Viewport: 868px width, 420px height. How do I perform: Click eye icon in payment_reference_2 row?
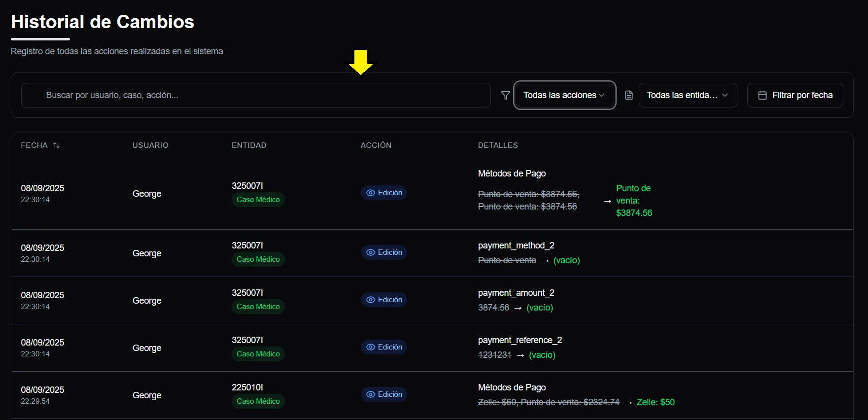click(x=371, y=347)
